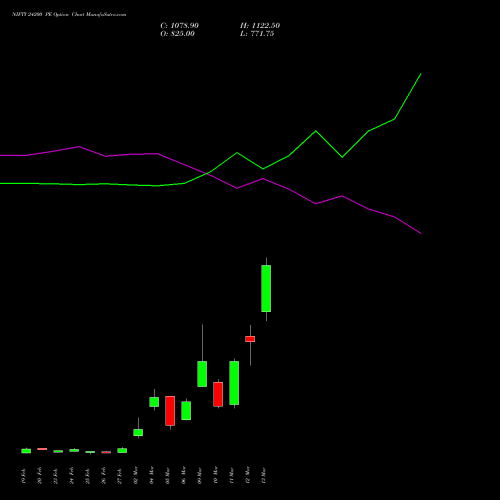The width and height of the screenshot is (500, 500).
Task: Click the 26 Feb date label
Action: 104,475
